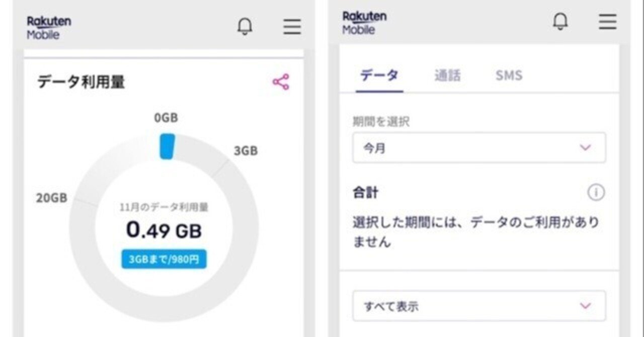This screenshot has height=337, width=644.
Task: Open the SMS tab
Action: [x=509, y=74]
